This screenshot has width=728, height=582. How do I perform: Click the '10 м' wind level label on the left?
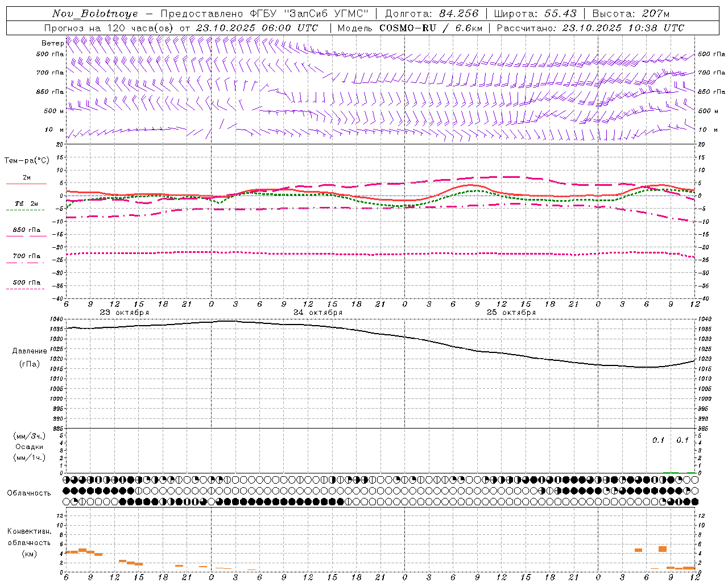pyautogui.click(x=55, y=130)
